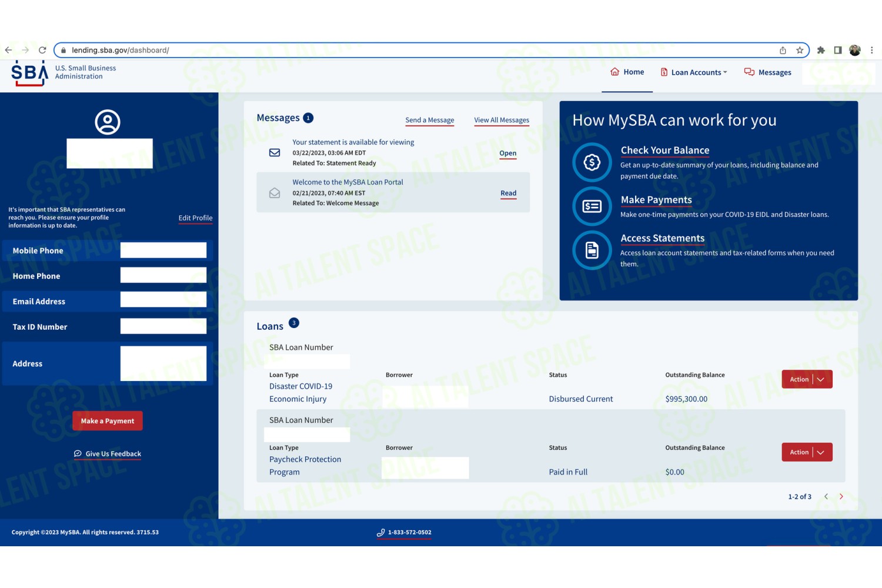Screen dimensions: 882x588
Task: Click the Messages count badge
Action: pyautogui.click(x=308, y=118)
